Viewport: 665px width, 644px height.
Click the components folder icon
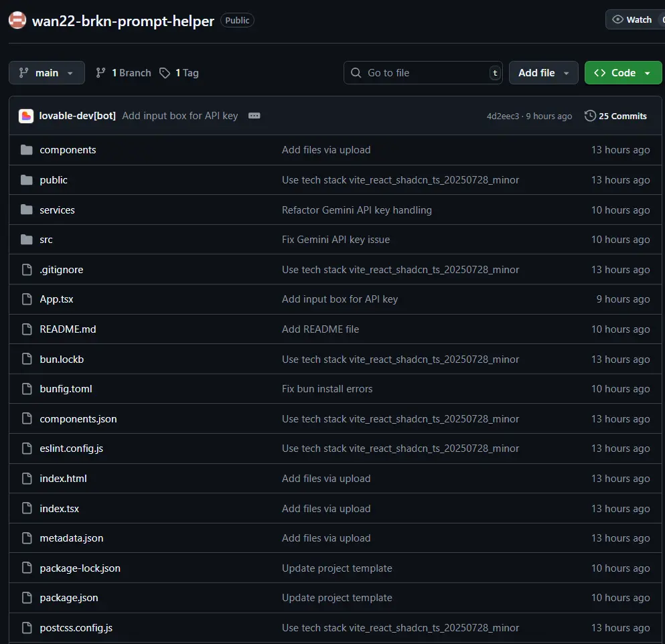(x=27, y=150)
